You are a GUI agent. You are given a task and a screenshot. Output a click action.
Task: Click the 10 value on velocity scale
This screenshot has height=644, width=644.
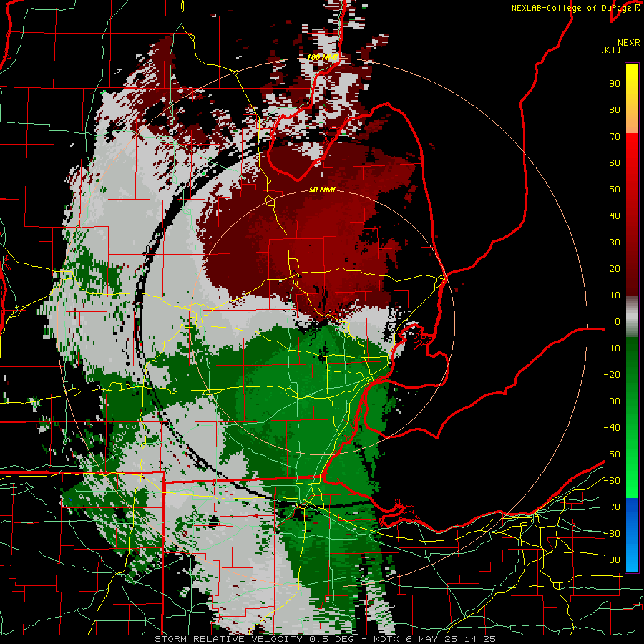coord(615,296)
